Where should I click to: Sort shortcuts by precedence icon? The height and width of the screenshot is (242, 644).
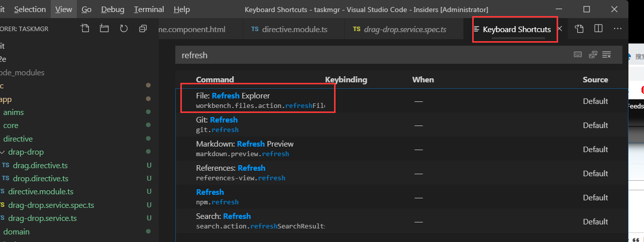point(593,54)
